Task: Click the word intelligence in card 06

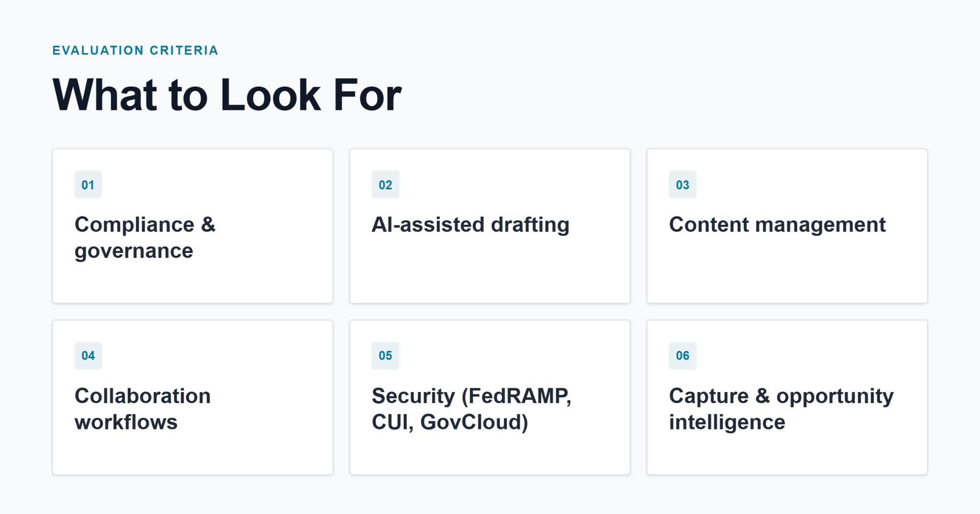Action: pyautogui.click(x=727, y=422)
